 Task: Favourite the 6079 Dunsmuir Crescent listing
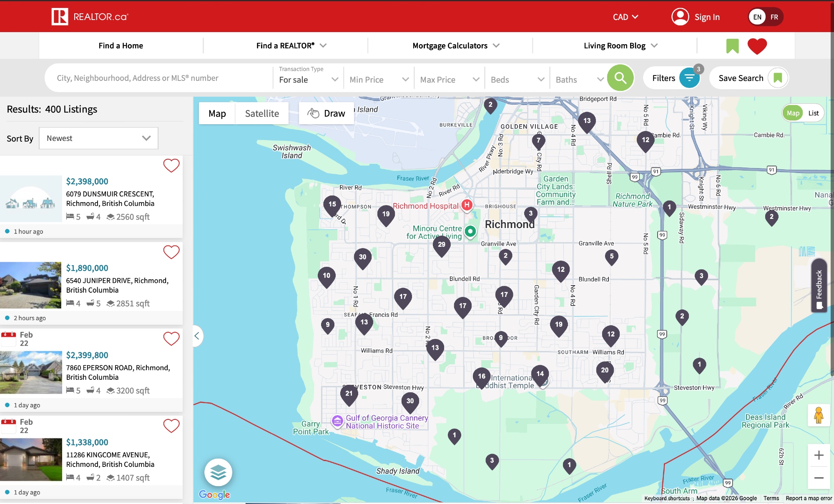171,165
